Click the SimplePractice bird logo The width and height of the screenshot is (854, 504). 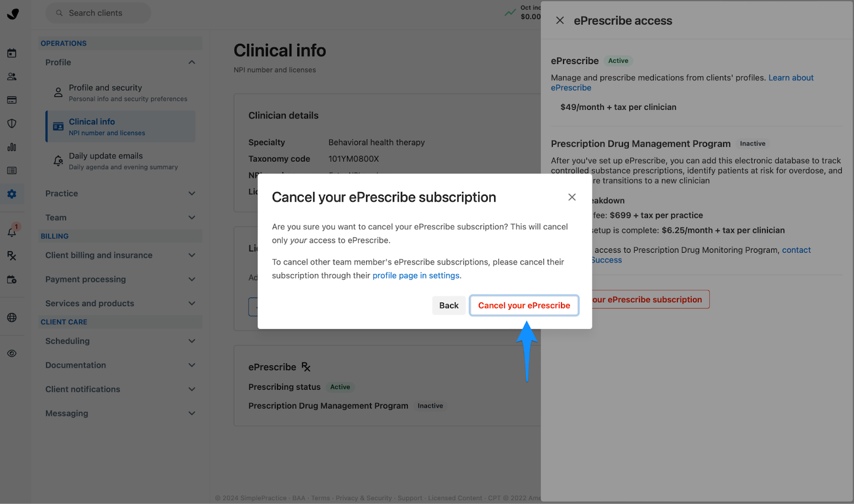(13, 13)
